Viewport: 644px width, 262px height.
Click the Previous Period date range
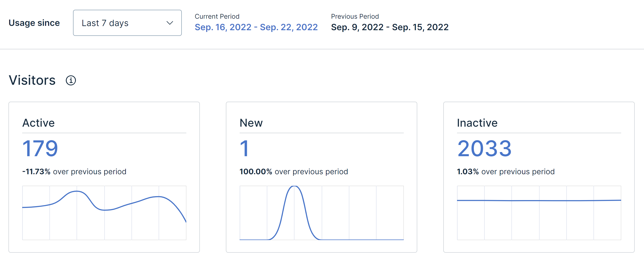389,27
